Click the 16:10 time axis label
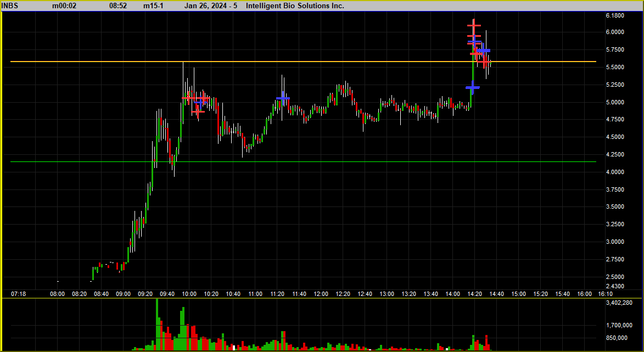Screen dimensions: 644x352 (x=606, y=294)
